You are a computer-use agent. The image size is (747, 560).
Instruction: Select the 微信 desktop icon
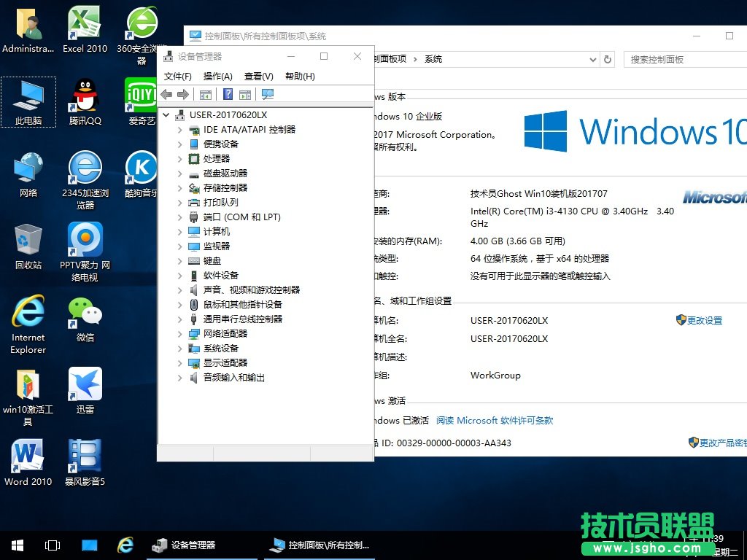(x=85, y=319)
